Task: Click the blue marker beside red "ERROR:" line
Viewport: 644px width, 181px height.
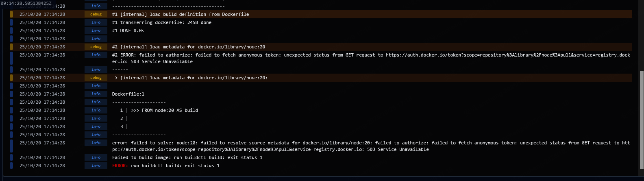Action: pos(11,166)
